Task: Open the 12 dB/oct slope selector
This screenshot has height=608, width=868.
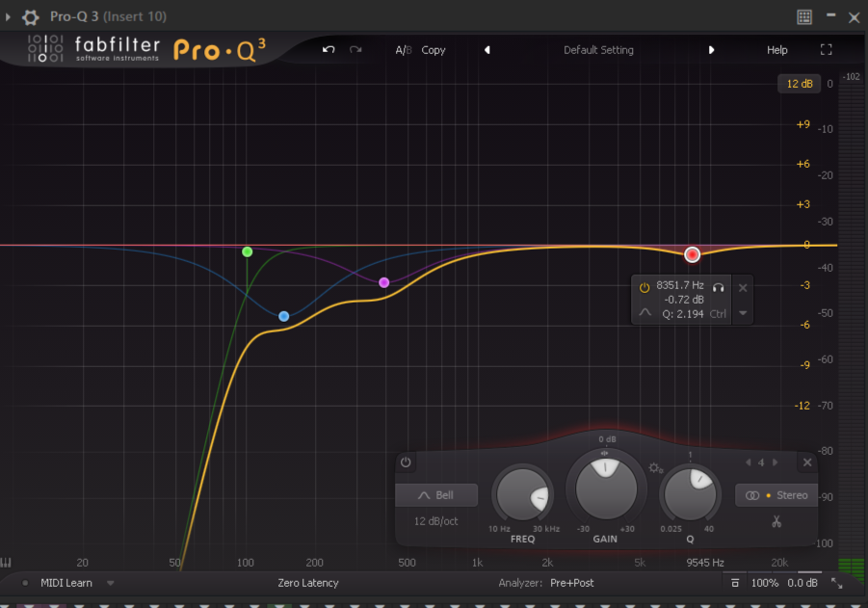Action: tap(436, 521)
